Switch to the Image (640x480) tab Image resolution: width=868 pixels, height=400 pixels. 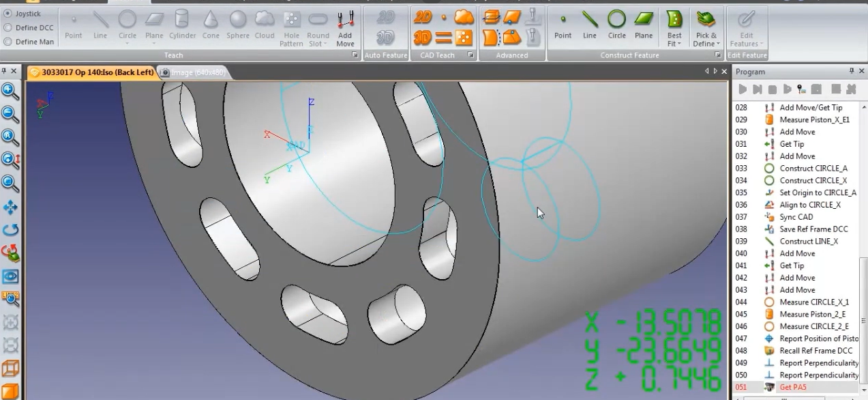click(x=194, y=72)
